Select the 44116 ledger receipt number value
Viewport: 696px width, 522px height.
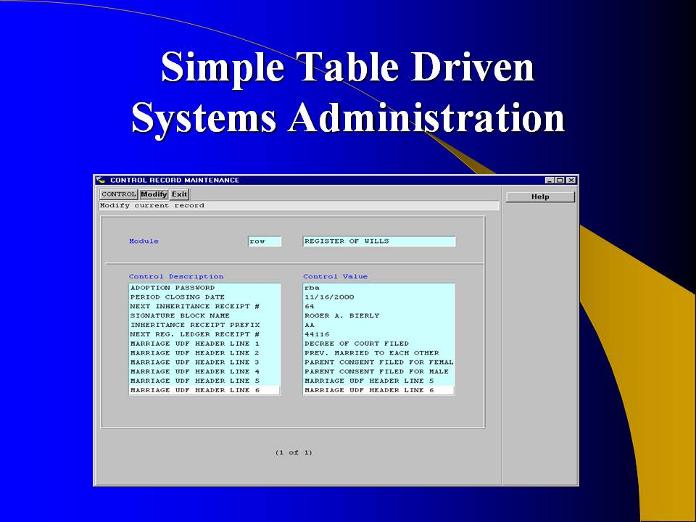coord(378,334)
